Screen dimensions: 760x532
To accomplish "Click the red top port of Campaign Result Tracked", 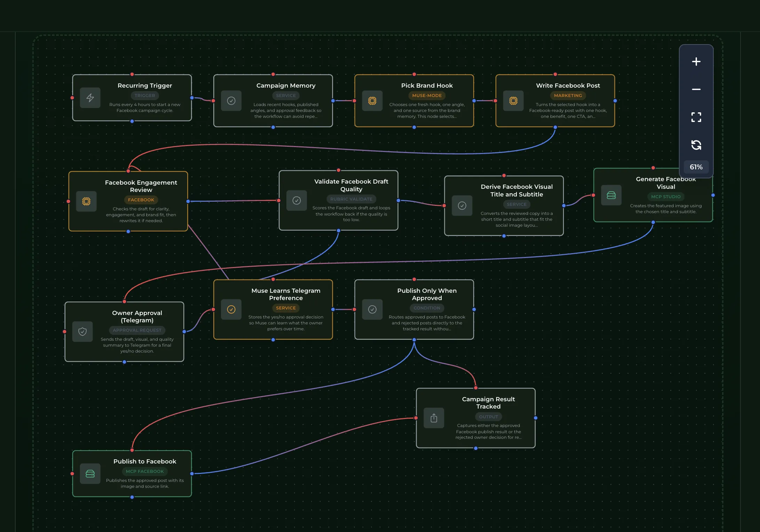I will click(476, 388).
